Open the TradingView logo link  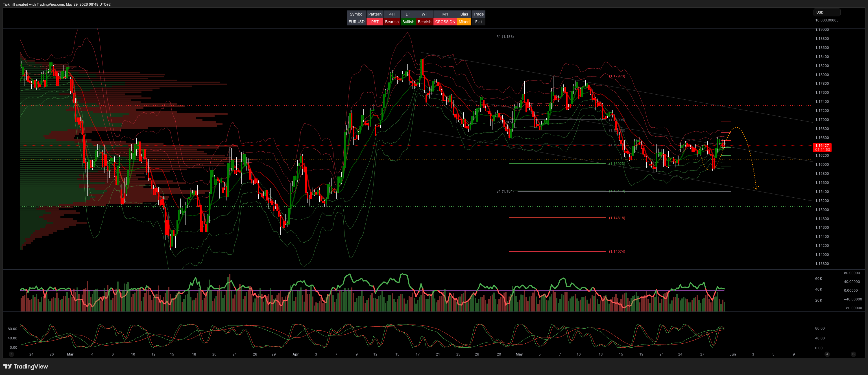coord(26,366)
